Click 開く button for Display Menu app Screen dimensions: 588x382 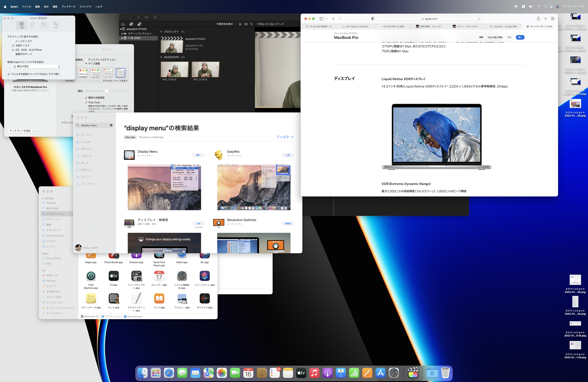tap(198, 155)
